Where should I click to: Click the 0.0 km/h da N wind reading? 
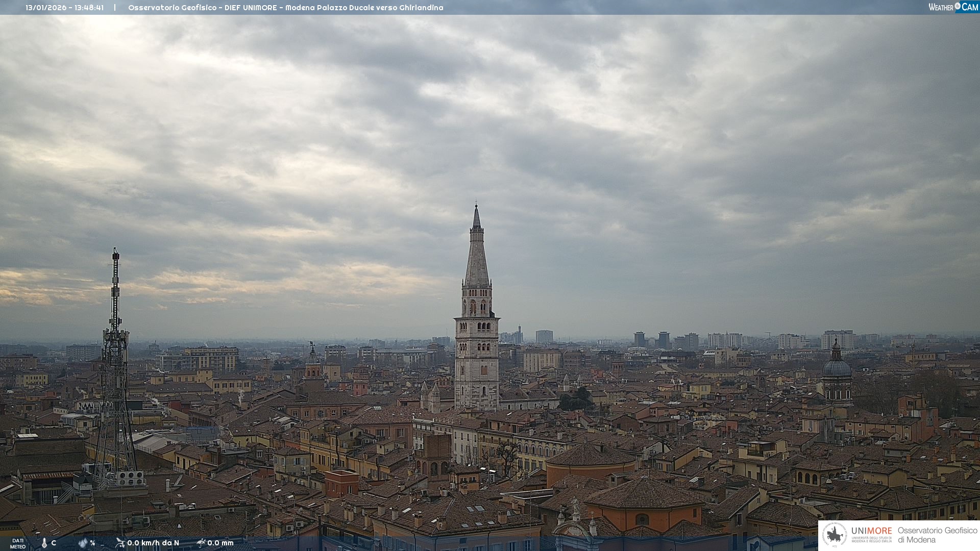click(x=153, y=543)
